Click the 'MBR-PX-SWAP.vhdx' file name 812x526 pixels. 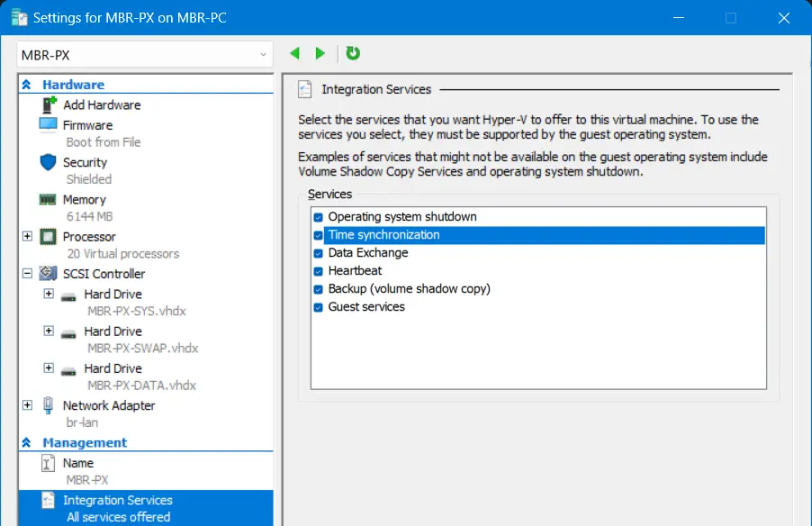click(x=143, y=349)
